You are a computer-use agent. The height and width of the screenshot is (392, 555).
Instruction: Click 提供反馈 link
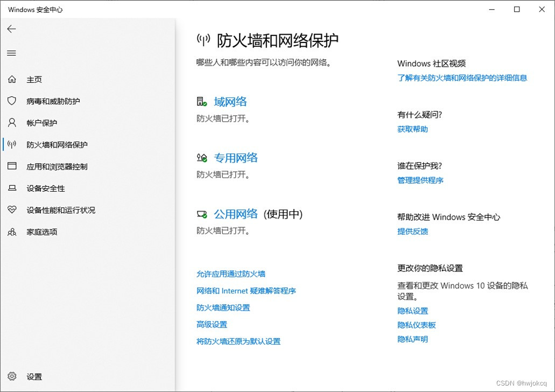point(412,231)
